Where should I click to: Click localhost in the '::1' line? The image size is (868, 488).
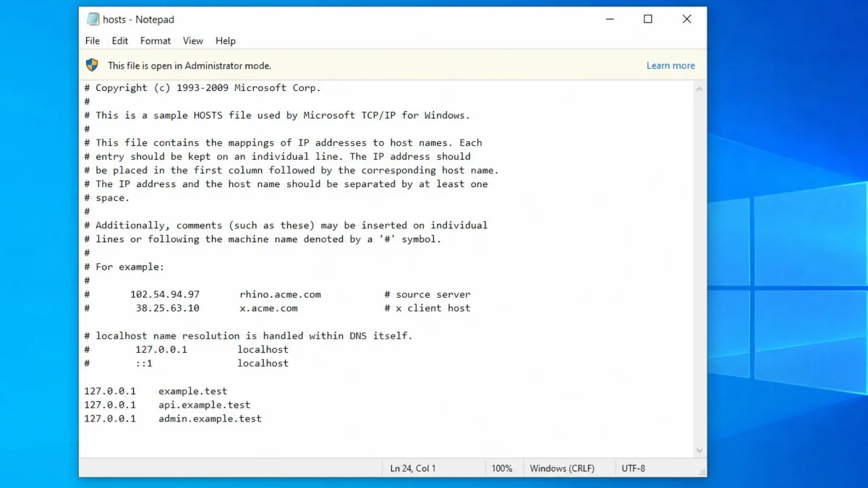[263, 364]
